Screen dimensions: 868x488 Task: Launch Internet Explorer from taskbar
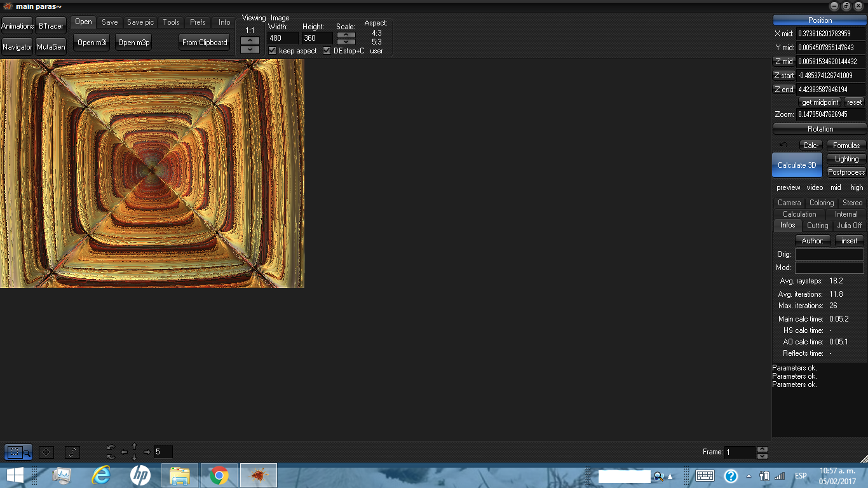tap(101, 475)
